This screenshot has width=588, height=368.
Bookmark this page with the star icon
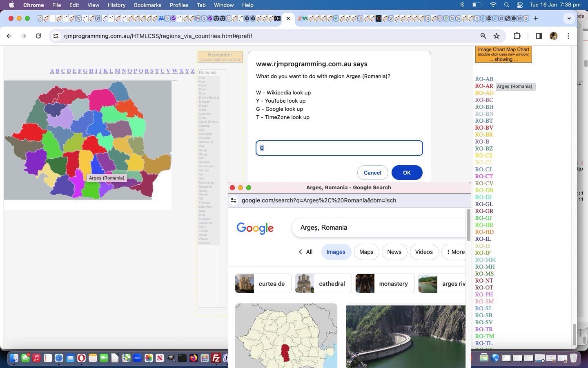tap(497, 36)
